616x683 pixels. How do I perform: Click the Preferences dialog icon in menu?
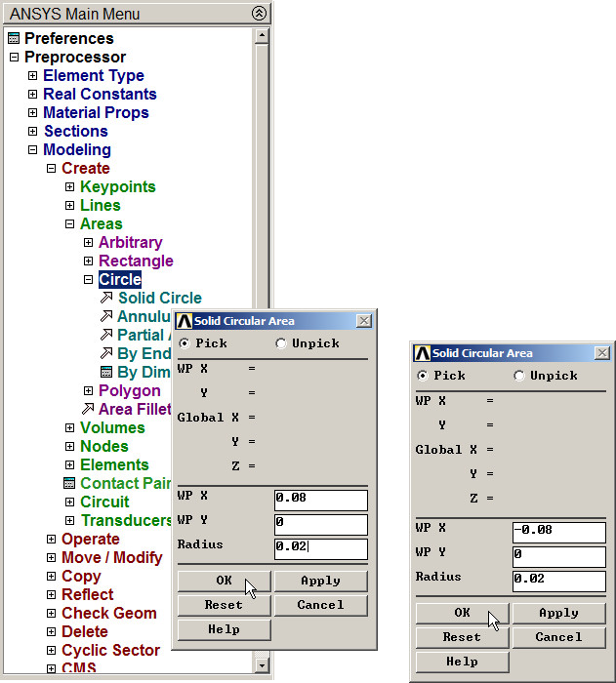pos(14,39)
